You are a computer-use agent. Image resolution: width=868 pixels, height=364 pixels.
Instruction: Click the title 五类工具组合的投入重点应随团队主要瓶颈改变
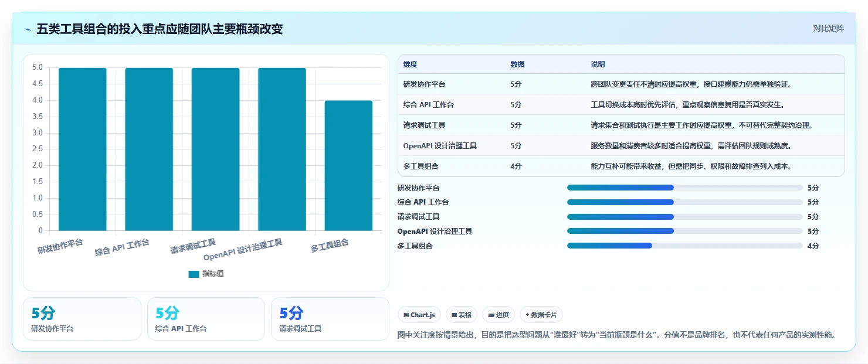160,29
